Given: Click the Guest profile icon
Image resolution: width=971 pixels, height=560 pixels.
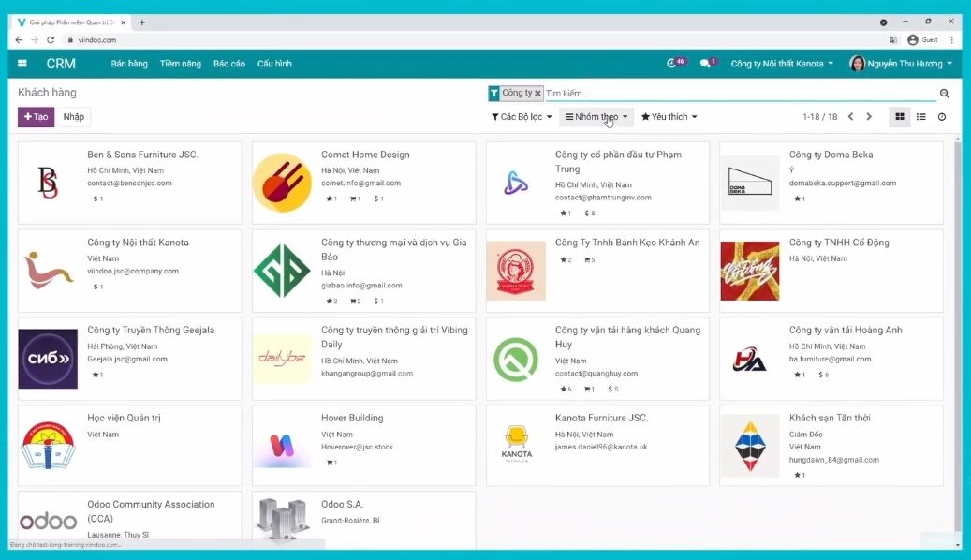Looking at the screenshot, I should tap(912, 39).
